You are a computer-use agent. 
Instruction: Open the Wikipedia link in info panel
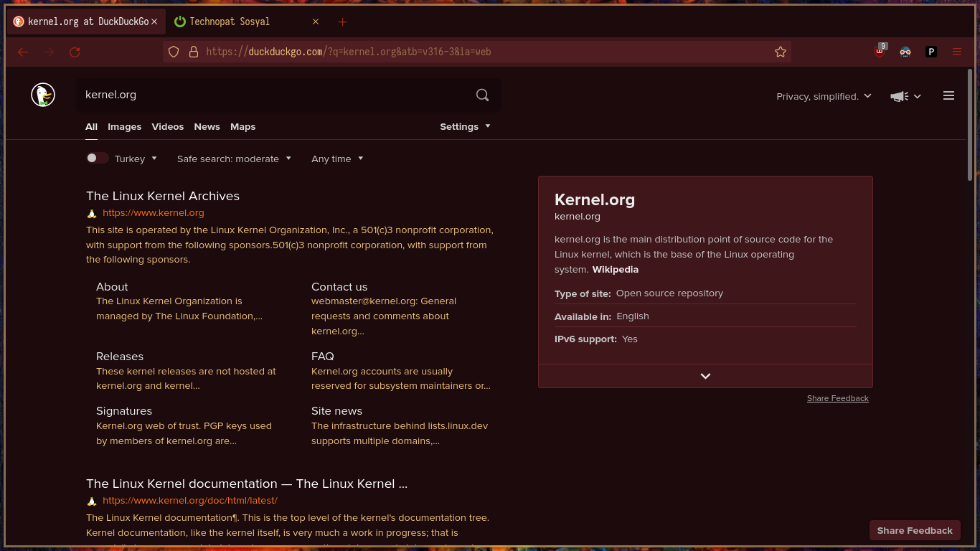(616, 270)
